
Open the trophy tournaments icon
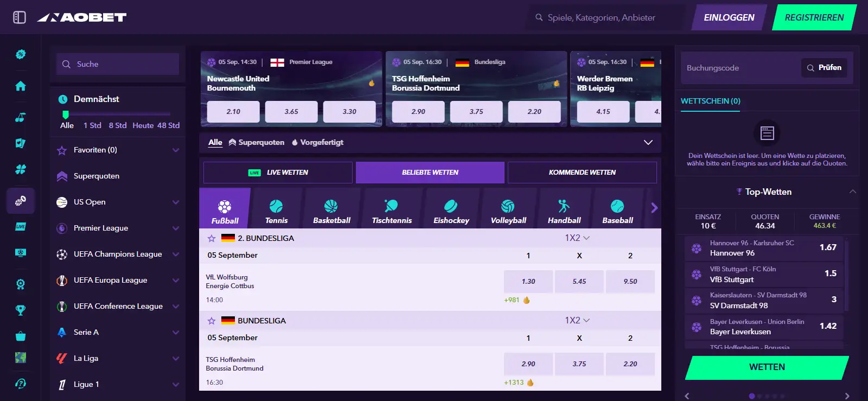click(21, 310)
